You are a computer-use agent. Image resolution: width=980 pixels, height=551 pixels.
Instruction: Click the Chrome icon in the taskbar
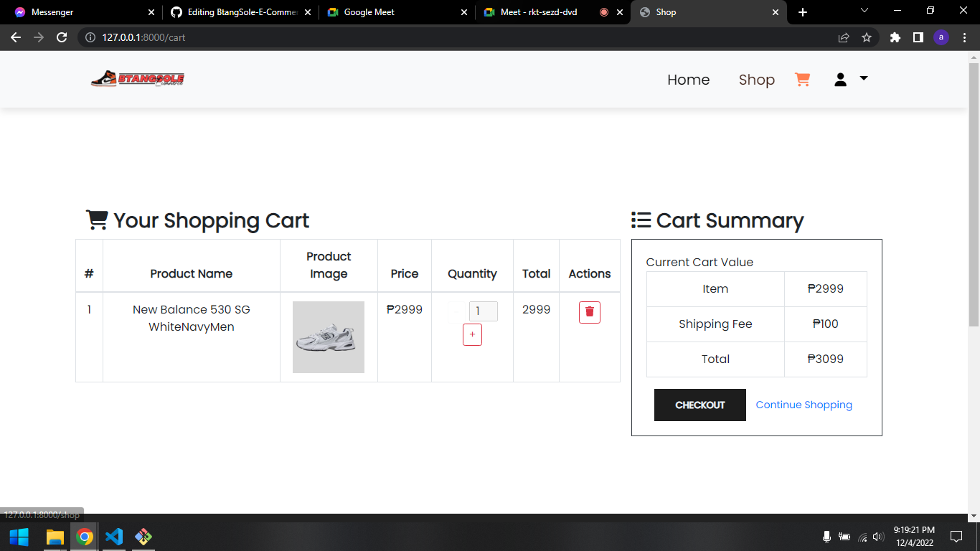pos(85,537)
